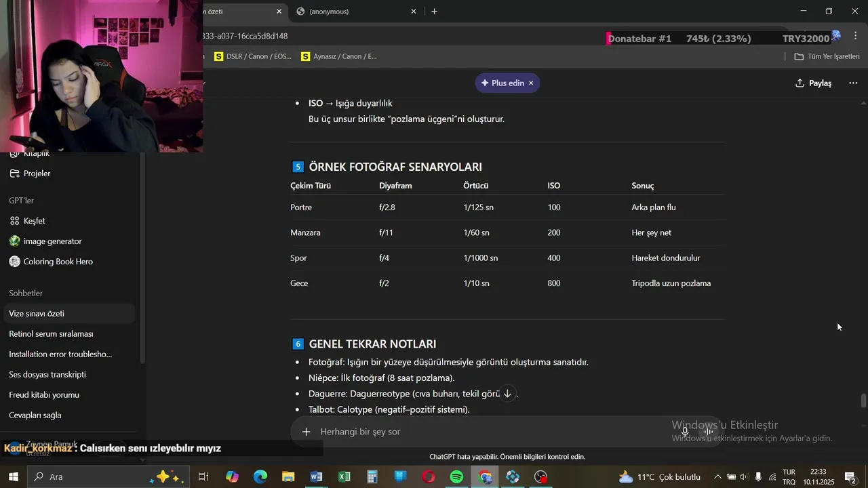Click the microphone tray icon
Image resolution: width=868 pixels, height=488 pixels.
(x=758, y=477)
